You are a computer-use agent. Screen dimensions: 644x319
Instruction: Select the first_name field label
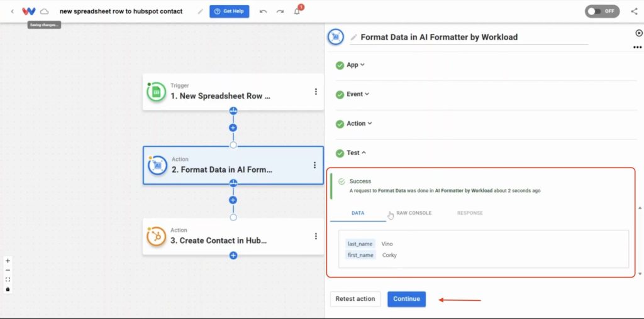[x=360, y=255]
